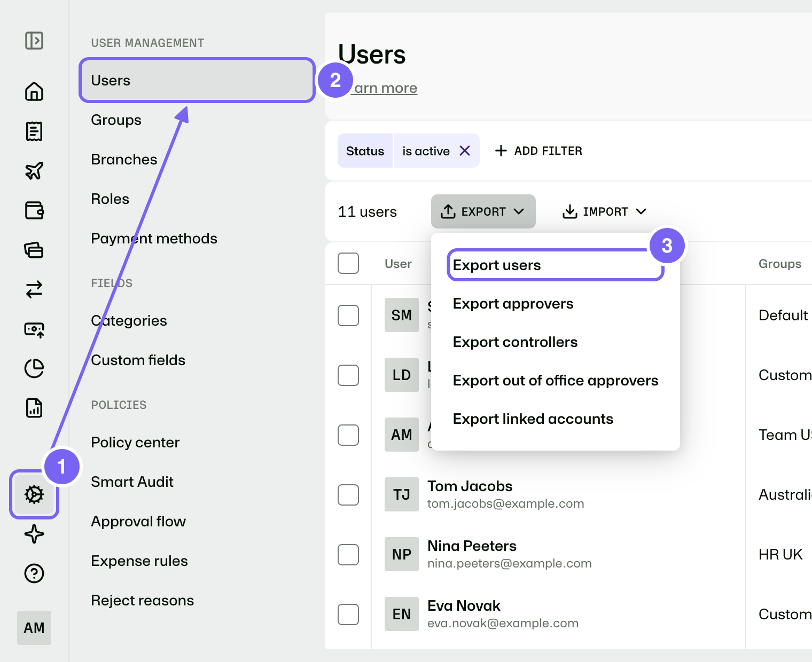Check the box for Nina Peeters
This screenshot has width=812, height=662.
click(x=348, y=555)
